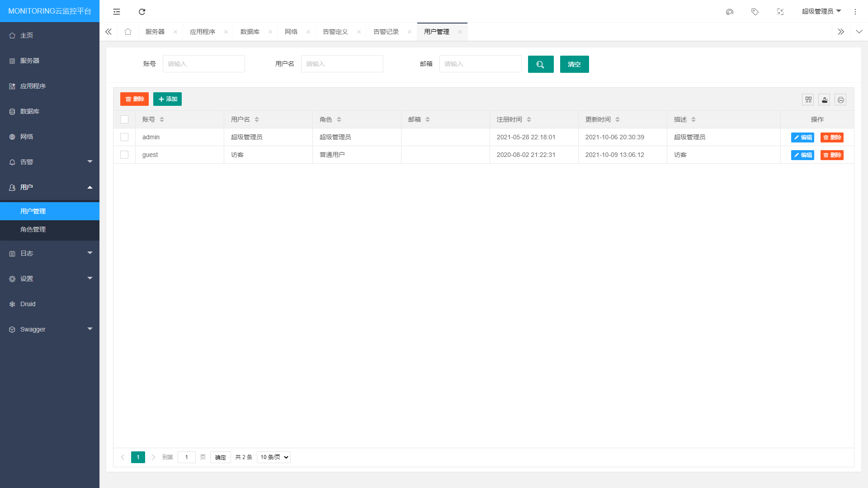Image resolution: width=868 pixels, height=488 pixels.
Task: Edit the guest user
Action: pos(802,155)
